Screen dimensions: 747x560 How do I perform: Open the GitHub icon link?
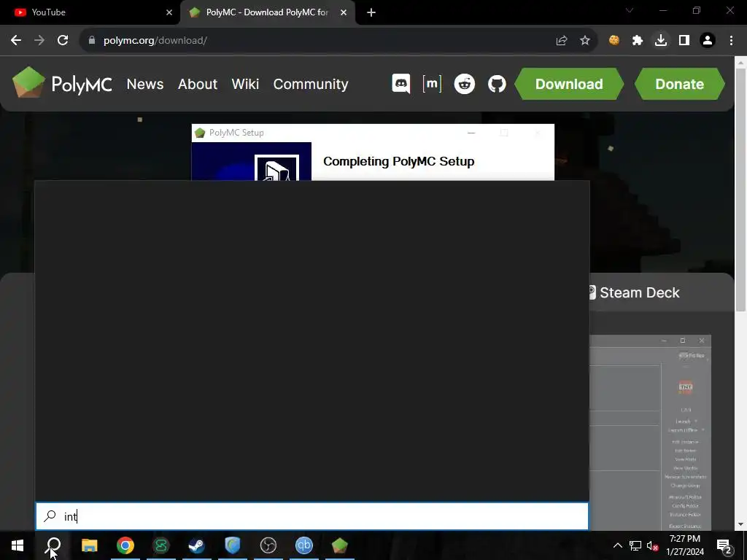(x=496, y=85)
